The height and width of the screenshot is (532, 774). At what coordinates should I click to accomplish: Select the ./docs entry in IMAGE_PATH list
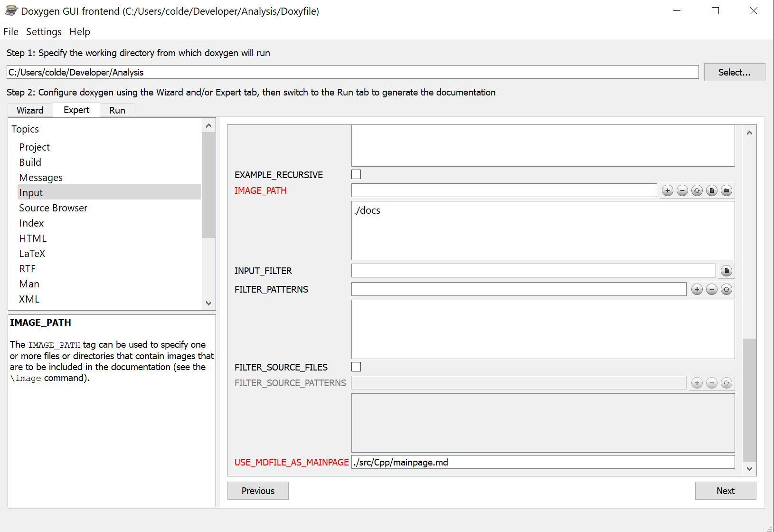[368, 210]
